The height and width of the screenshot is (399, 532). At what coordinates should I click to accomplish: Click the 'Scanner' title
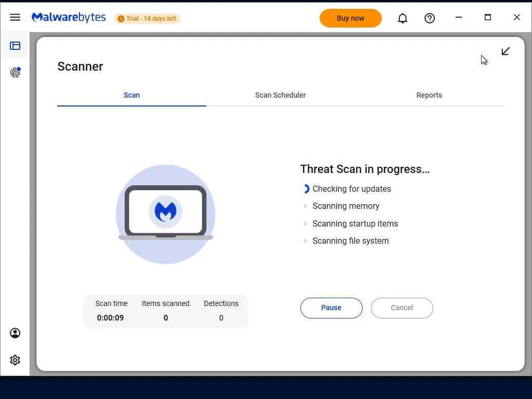[80, 66]
